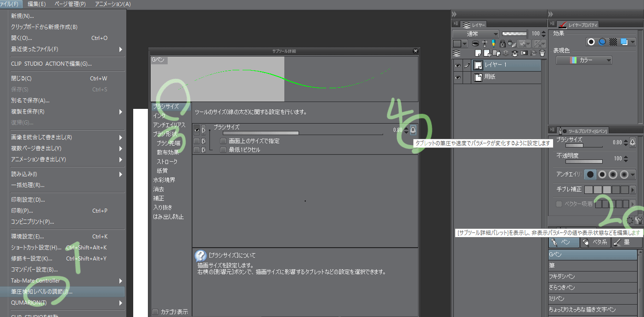Click the merge with lower layer icon
644x317 pixels.
(x=514, y=53)
